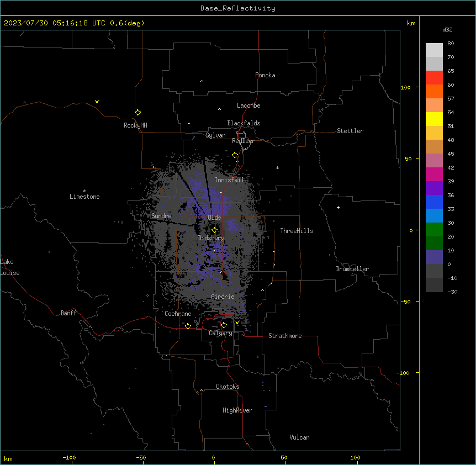Click the white caret marker west of Lacombe
The width and height of the screenshot is (476, 465).
pyautogui.click(x=219, y=109)
